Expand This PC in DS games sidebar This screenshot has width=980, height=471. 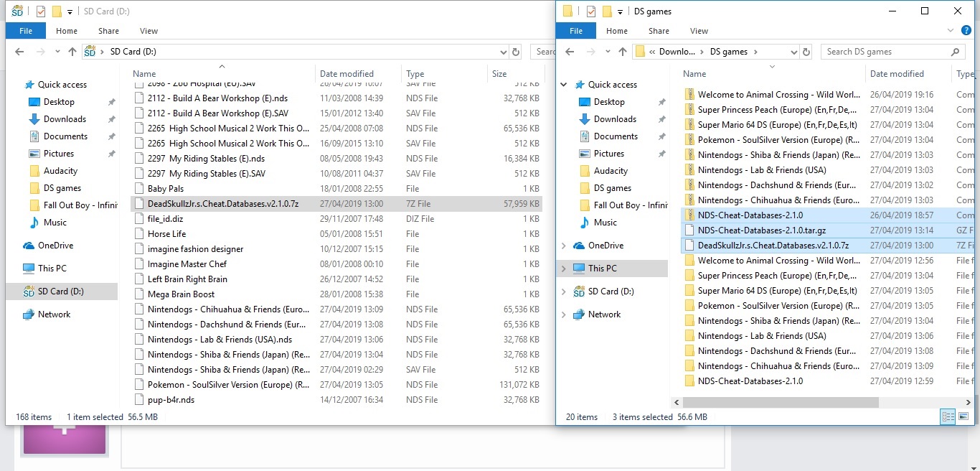pyautogui.click(x=564, y=269)
